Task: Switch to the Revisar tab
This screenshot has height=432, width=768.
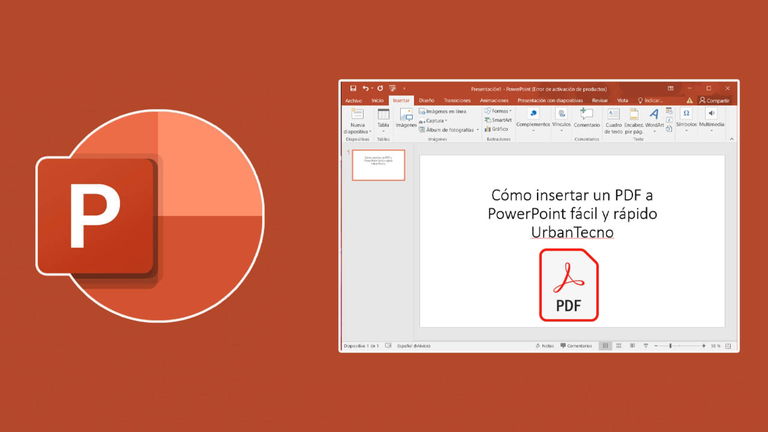Action: (600, 100)
